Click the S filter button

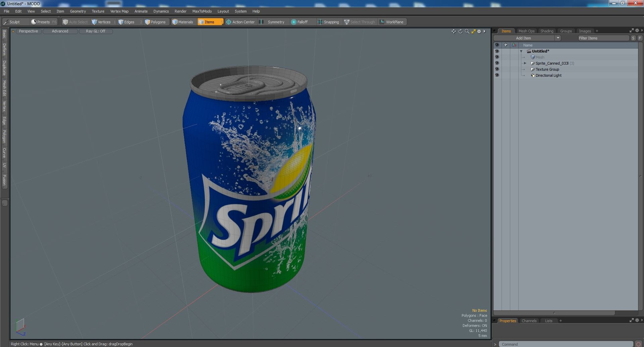point(633,38)
